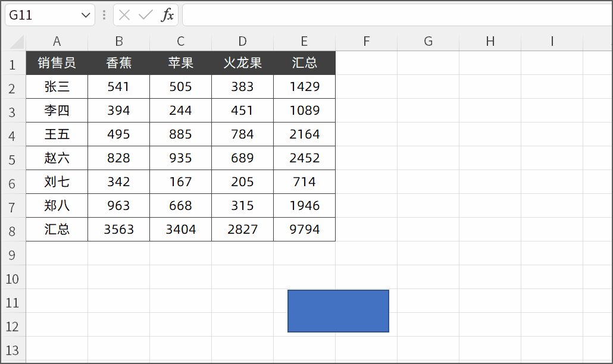Click the Cancel X icon in formula bar
The height and width of the screenshot is (364, 613).
click(124, 15)
